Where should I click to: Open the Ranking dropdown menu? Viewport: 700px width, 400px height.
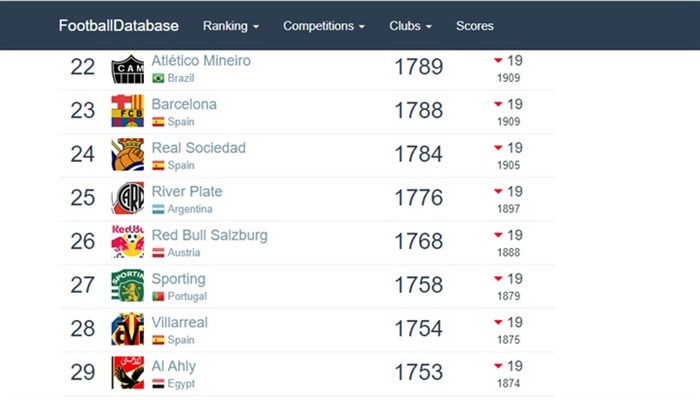pos(231,26)
